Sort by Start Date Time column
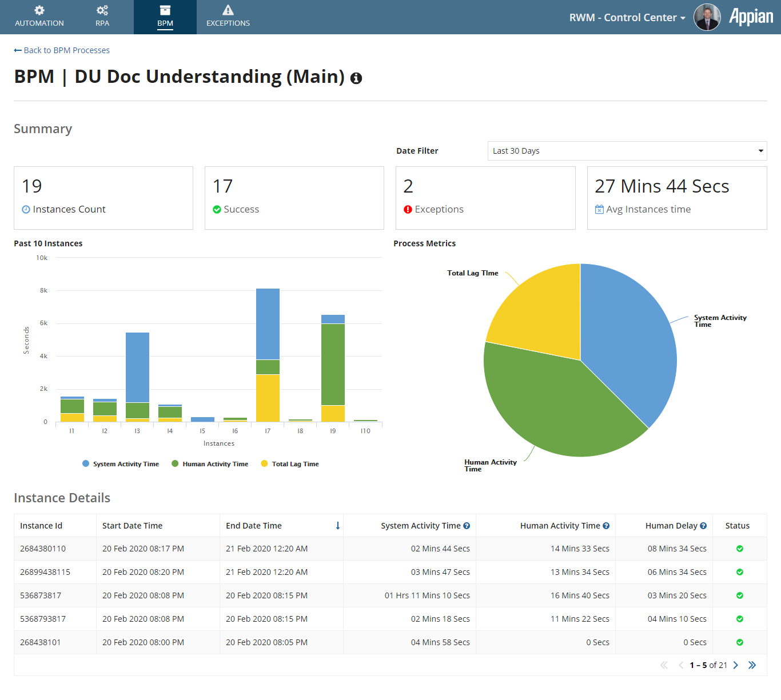Image resolution: width=781 pixels, height=700 pixels. pyautogui.click(x=132, y=526)
